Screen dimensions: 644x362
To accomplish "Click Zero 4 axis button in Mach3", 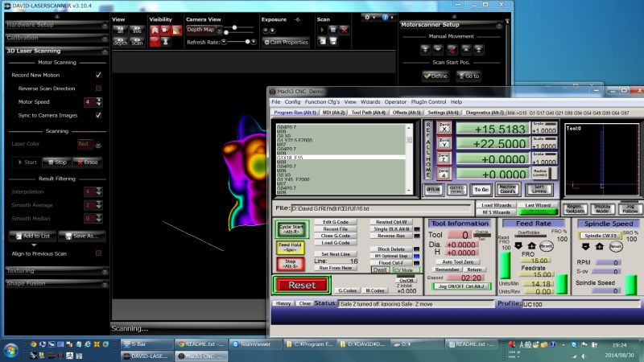I will point(444,173).
